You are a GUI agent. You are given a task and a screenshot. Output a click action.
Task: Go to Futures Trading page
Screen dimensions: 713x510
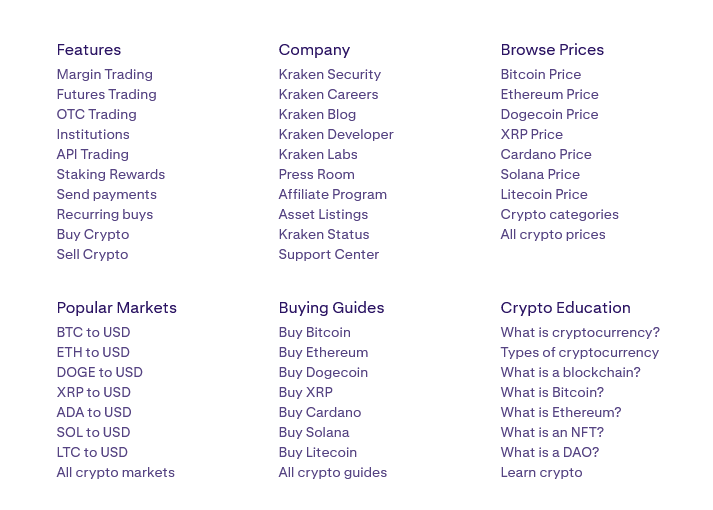click(106, 94)
